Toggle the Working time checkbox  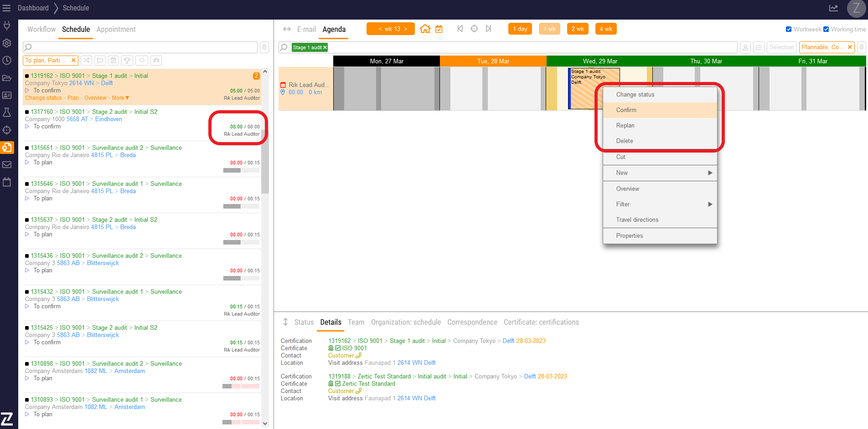(x=826, y=29)
